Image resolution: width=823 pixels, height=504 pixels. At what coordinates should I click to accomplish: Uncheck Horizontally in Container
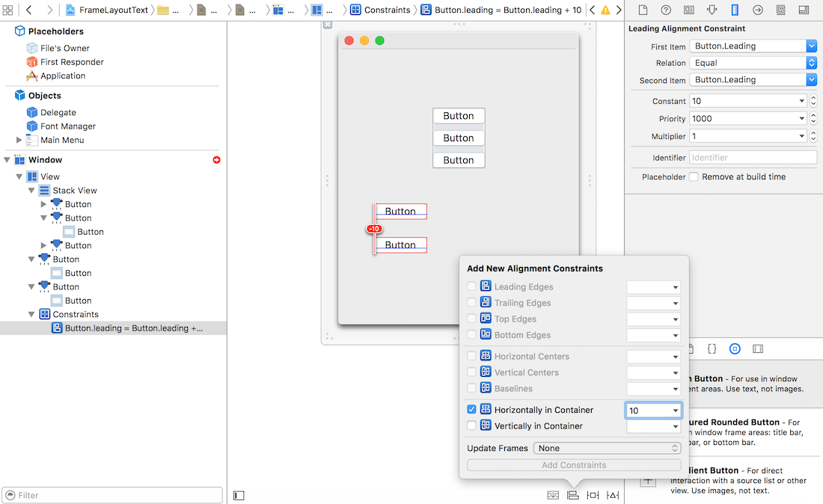471,410
